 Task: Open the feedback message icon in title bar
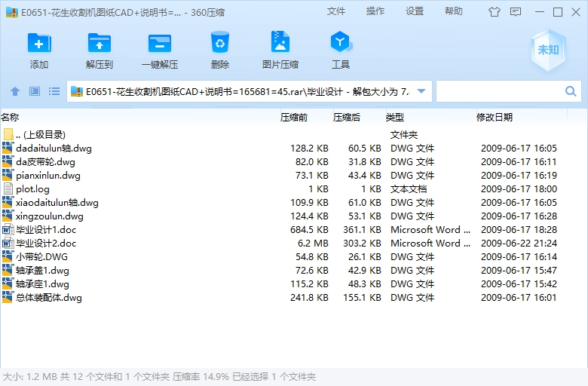pyautogui.click(x=516, y=12)
